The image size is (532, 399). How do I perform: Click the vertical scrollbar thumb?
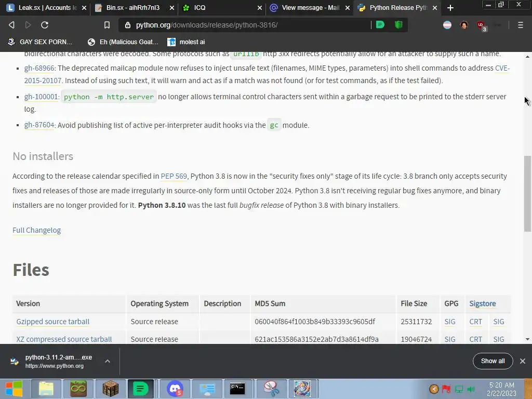point(527,193)
